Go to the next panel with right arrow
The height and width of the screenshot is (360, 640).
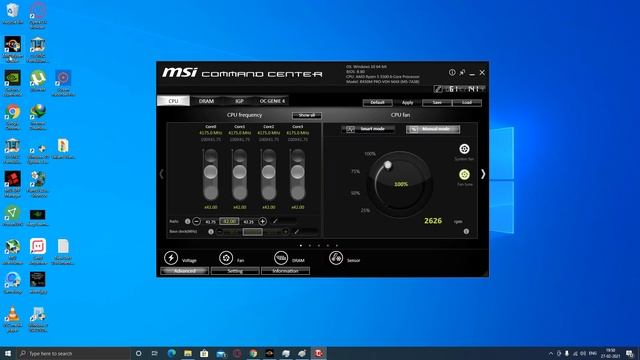(x=483, y=174)
